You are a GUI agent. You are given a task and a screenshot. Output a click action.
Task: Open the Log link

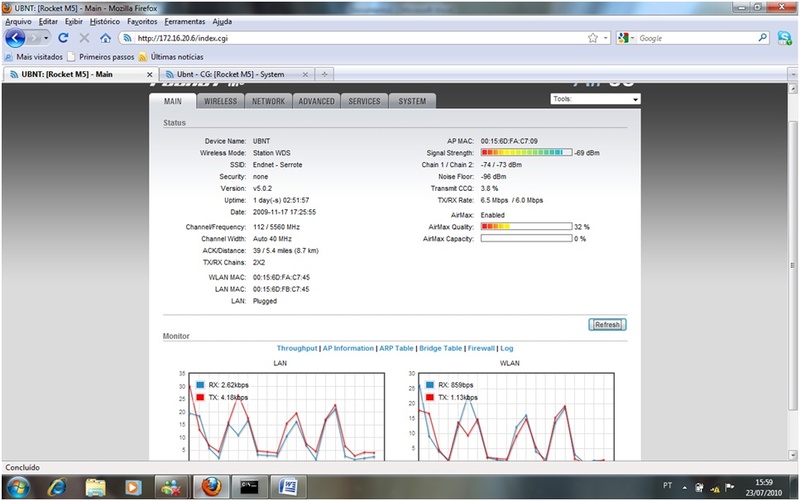(507, 348)
